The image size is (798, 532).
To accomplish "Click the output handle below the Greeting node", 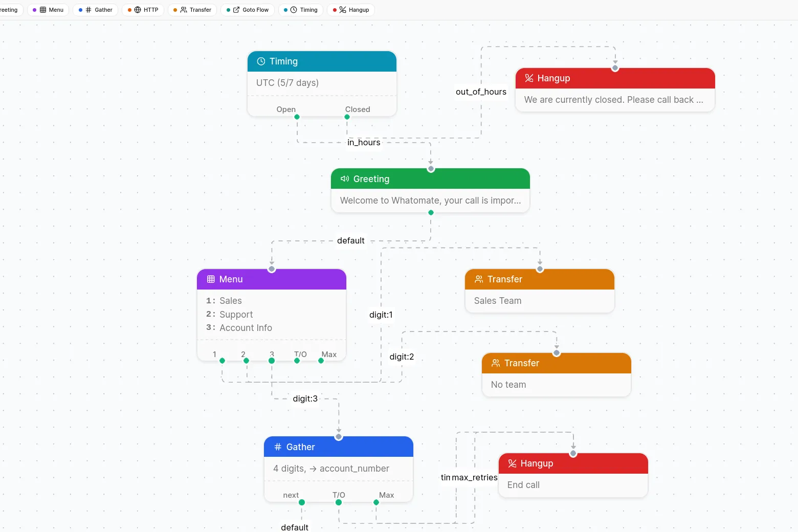I will tap(431, 212).
